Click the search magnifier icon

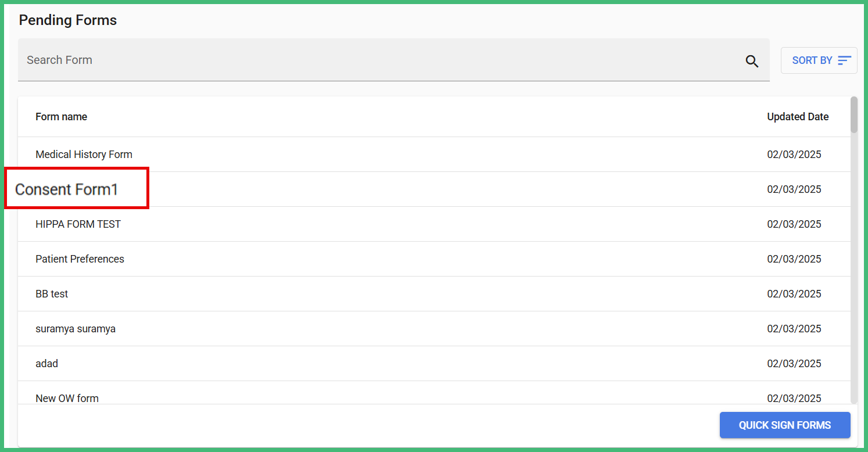pos(752,61)
